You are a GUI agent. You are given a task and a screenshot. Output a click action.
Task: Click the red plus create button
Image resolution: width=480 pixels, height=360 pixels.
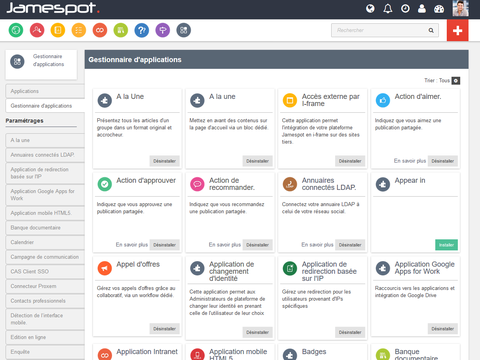457,30
